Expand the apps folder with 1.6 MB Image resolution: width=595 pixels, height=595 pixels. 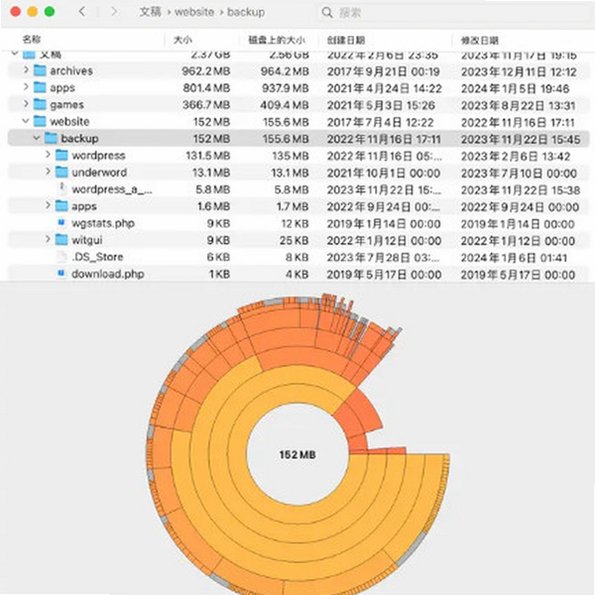[48, 206]
